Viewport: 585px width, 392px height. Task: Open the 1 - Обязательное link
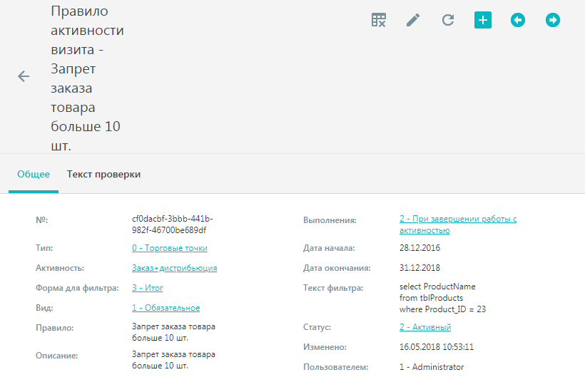166,308
